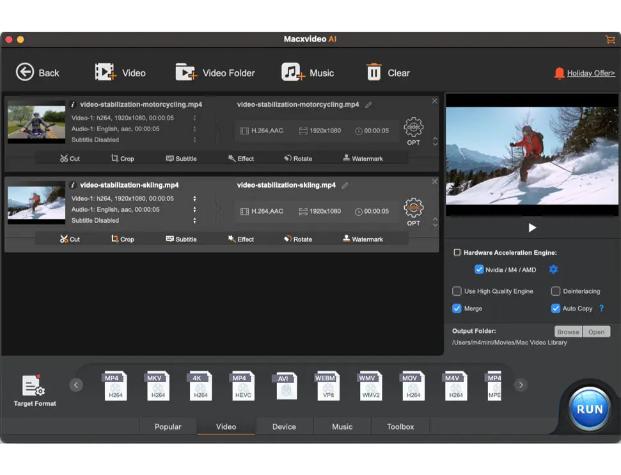The image size is (621, 475).
Task: Select 4K H264 format icon
Action: (x=200, y=385)
